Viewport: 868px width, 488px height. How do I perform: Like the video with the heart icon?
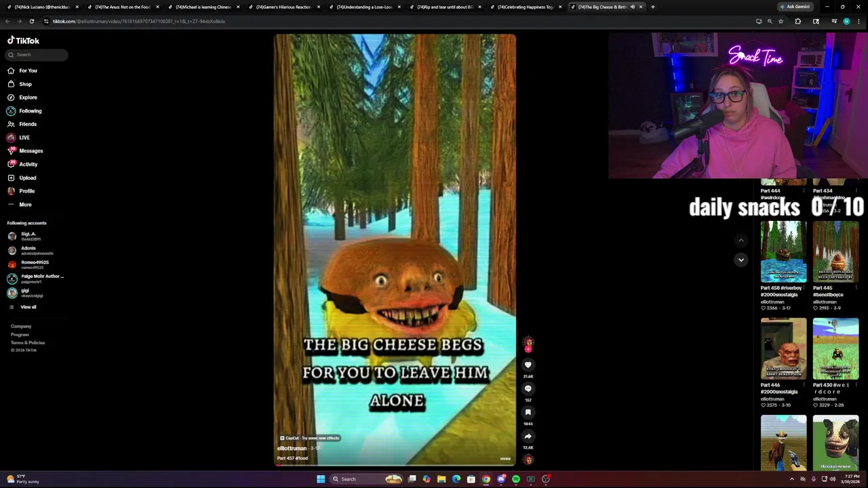click(528, 365)
